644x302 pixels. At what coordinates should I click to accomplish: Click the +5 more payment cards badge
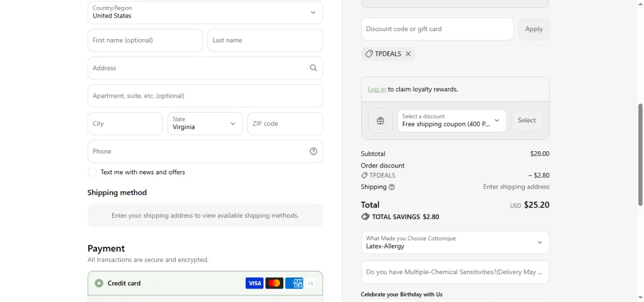click(x=311, y=283)
